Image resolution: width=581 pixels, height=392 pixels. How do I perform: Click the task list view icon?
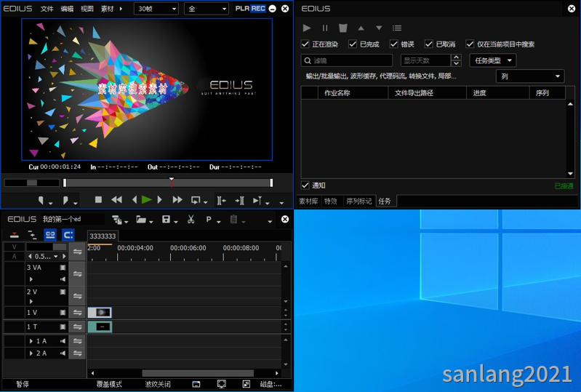[x=397, y=28]
